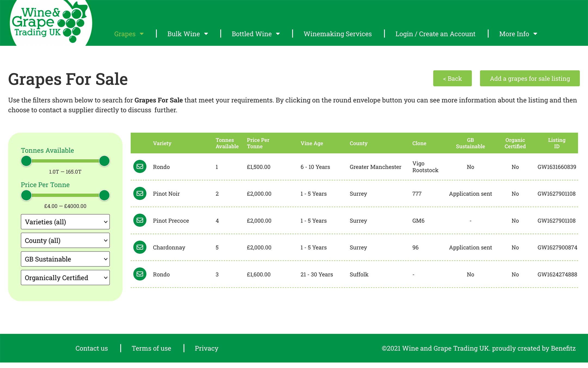Expand the Bulk Wine menu arrow
The image size is (588, 368).
[x=206, y=34]
